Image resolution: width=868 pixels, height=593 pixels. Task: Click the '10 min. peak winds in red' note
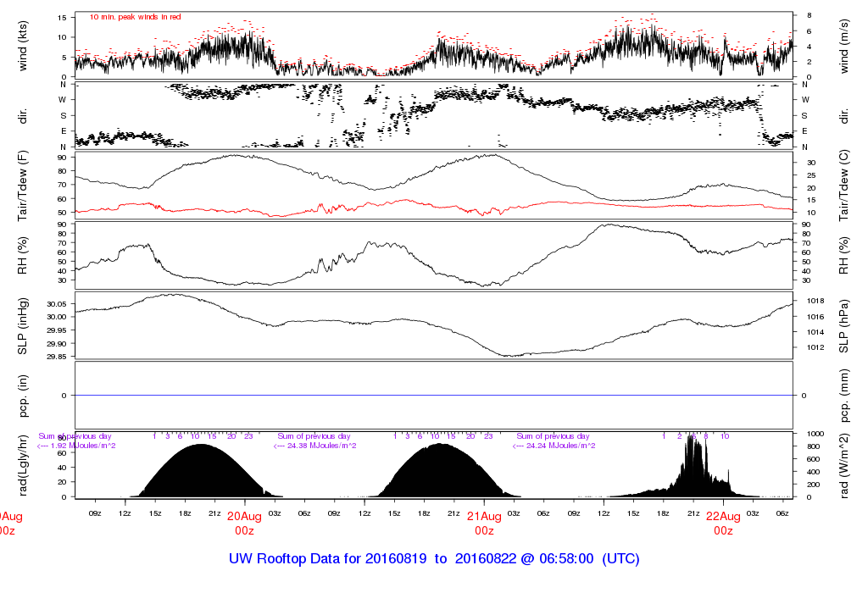(x=135, y=17)
